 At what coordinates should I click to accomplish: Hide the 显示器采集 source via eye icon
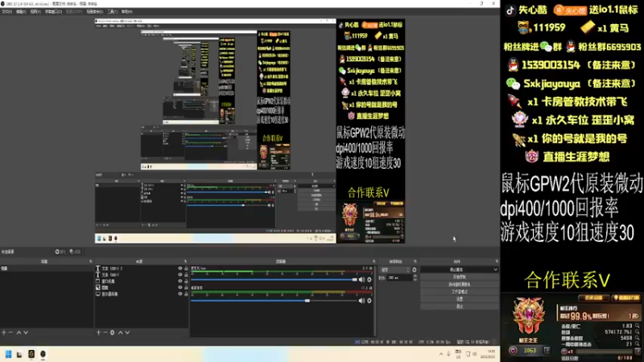(x=180, y=294)
